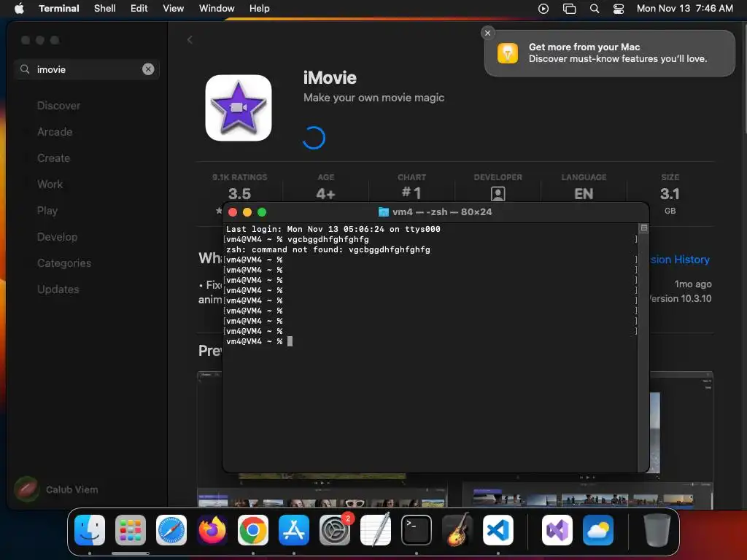Open Firefox from the Dock
This screenshot has width=747, height=560.
pos(212,530)
